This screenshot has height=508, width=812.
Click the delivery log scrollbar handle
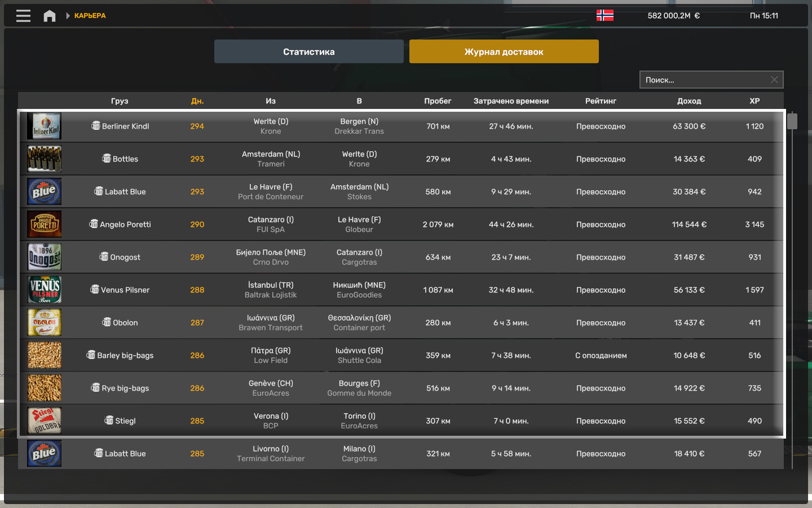[792, 121]
